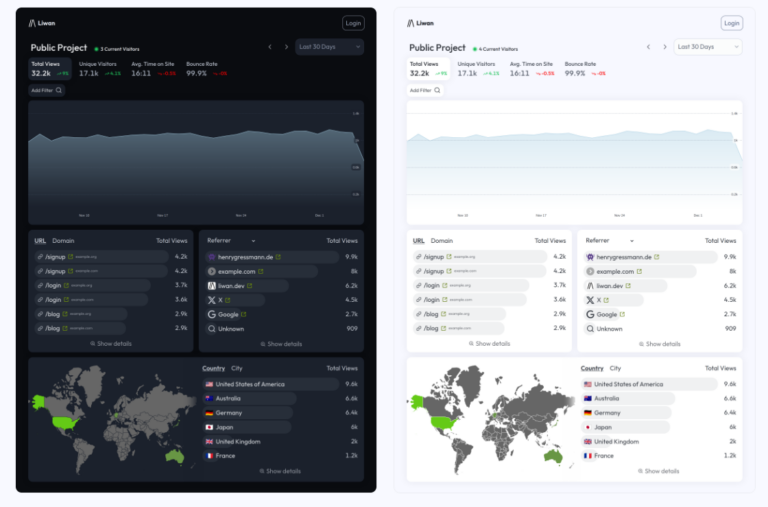
Task: Click Login in the dark dashboard
Action: pyautogui.click(x=353, y=23)
